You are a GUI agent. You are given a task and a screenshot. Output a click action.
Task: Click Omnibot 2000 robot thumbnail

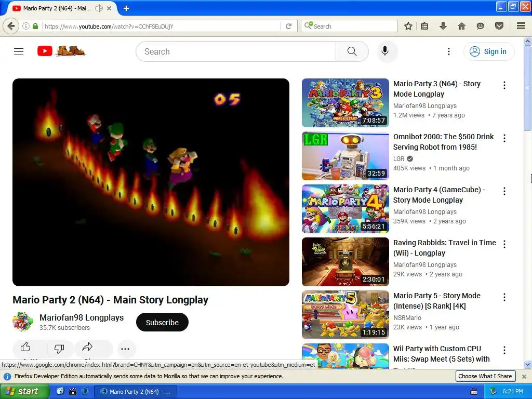click(345, 156)
